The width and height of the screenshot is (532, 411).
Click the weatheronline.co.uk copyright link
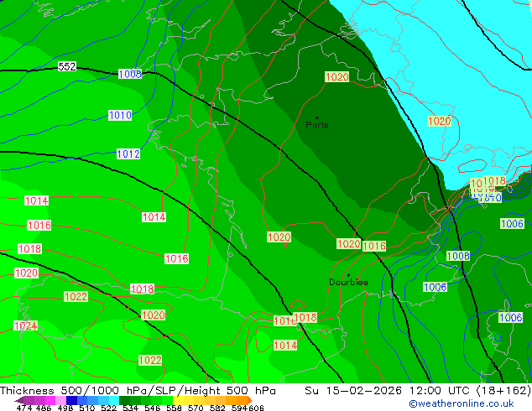point(462,403)
